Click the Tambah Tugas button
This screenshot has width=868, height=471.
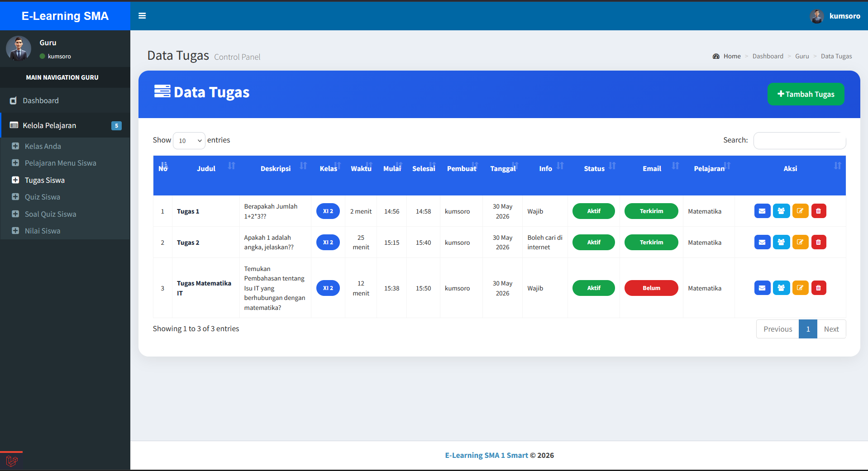pos(806,94)
